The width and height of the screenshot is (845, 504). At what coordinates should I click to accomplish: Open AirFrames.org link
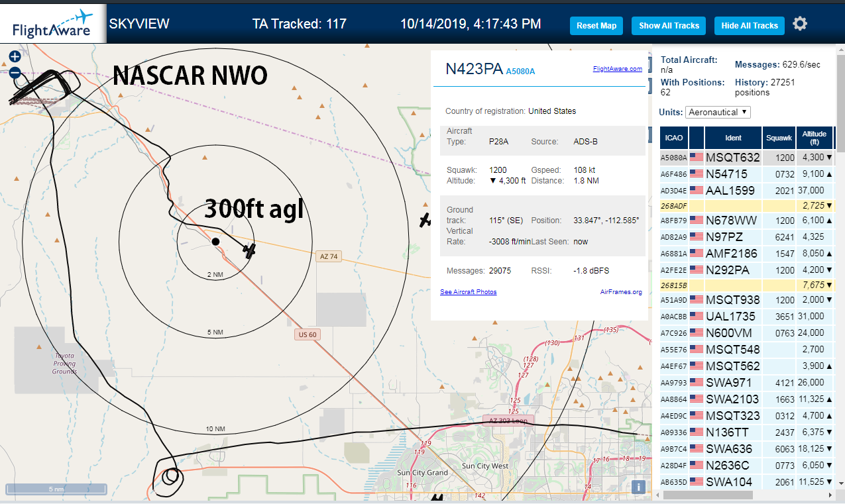621,292
